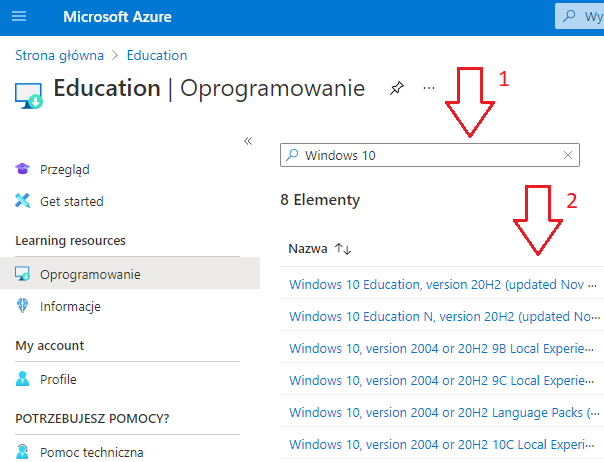Click the Get started icon in sidebar
The width and height of the screenshot is (604, 462).
coord(23,201)
